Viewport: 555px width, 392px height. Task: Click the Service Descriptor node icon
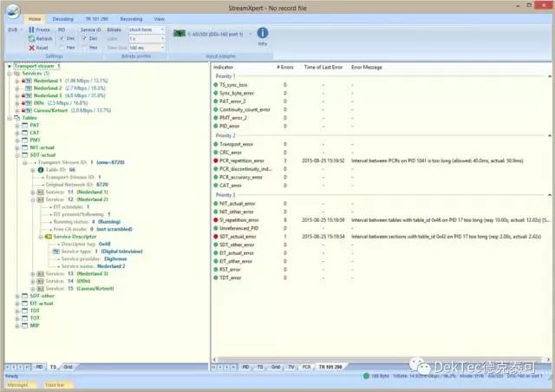pos(49,236)
